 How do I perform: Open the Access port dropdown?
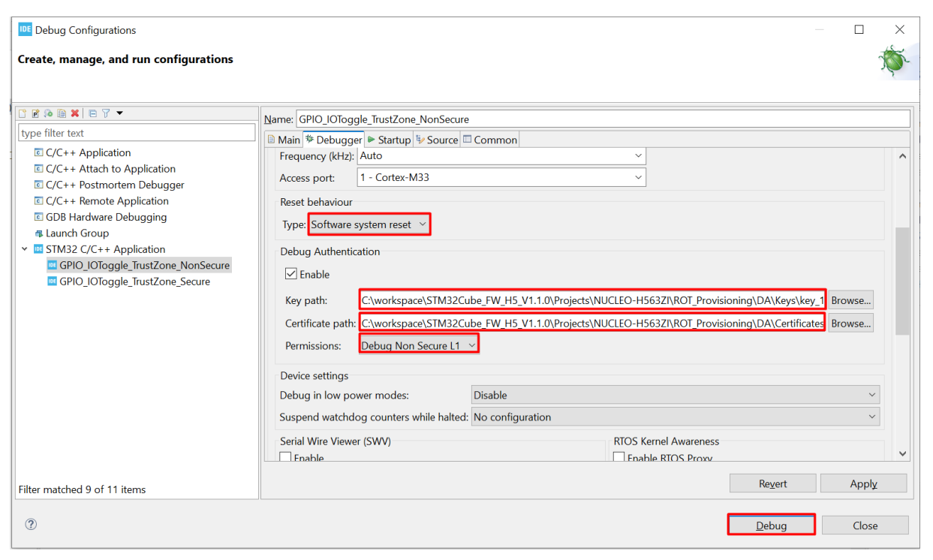501,178
